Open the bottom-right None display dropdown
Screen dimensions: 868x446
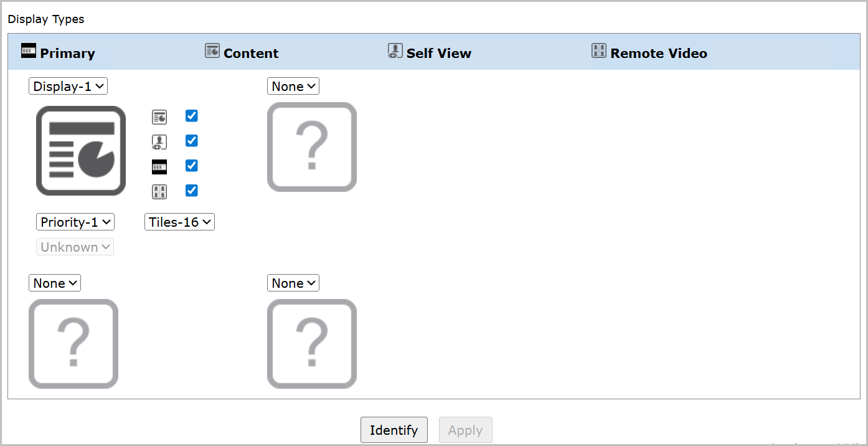(x=293, y=283)
